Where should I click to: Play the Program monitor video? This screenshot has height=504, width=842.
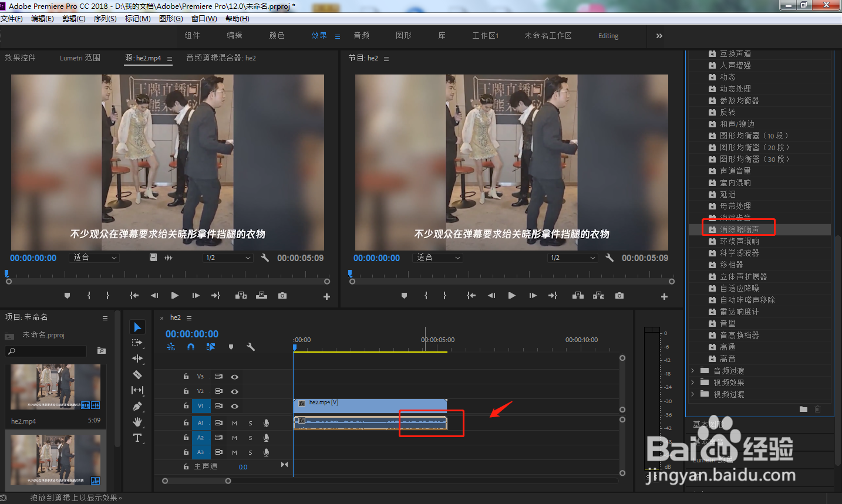point(511,296)
